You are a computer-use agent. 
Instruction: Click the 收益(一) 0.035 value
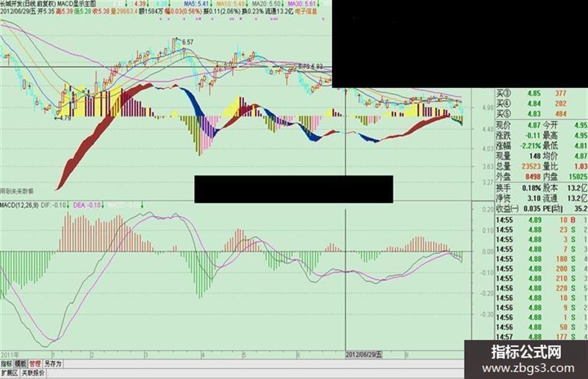[x=533, y=208]
